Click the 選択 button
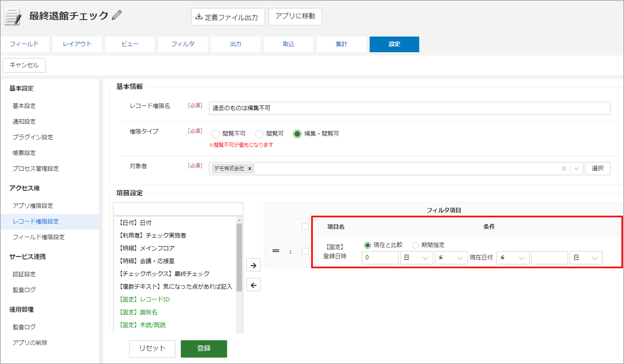The height and width of the screenshot is (364, 624). 598,168
